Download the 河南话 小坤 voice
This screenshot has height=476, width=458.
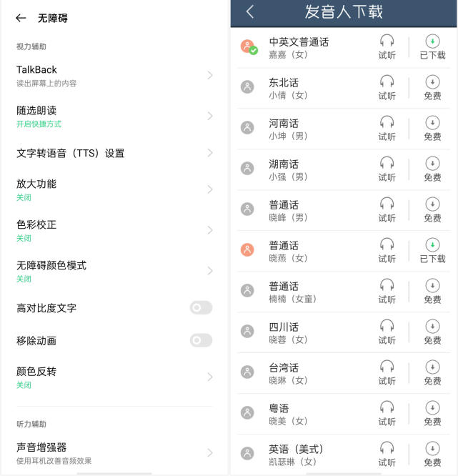432,129
